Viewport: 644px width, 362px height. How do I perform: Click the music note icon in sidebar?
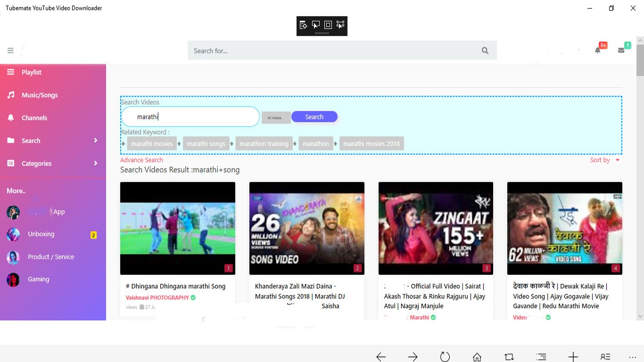point(11,95)
